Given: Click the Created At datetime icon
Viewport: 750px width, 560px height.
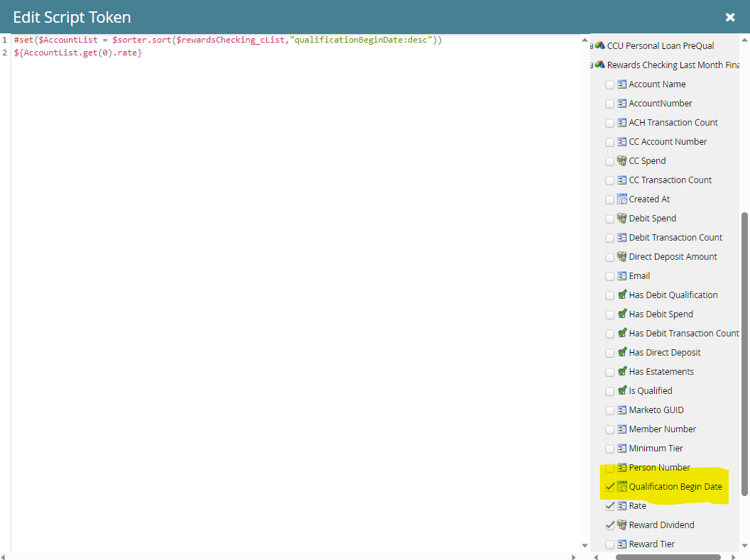Looking at the screenshot, I should [622, 199].
